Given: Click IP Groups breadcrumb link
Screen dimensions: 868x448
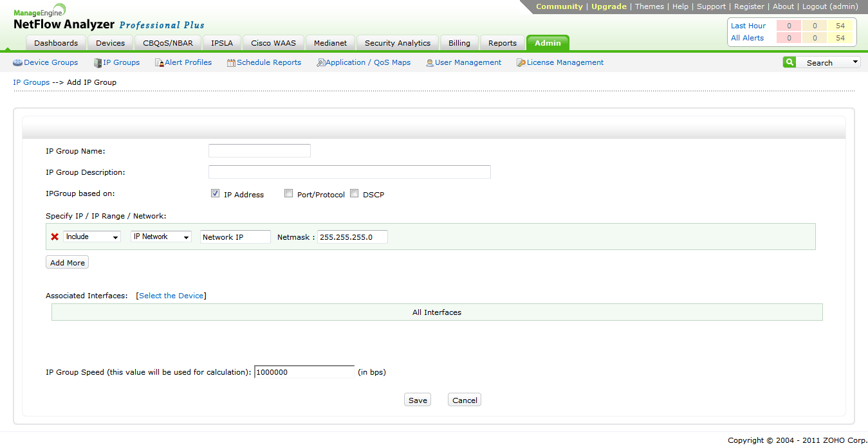Looking at the screenshot, I should click(32, 82).
